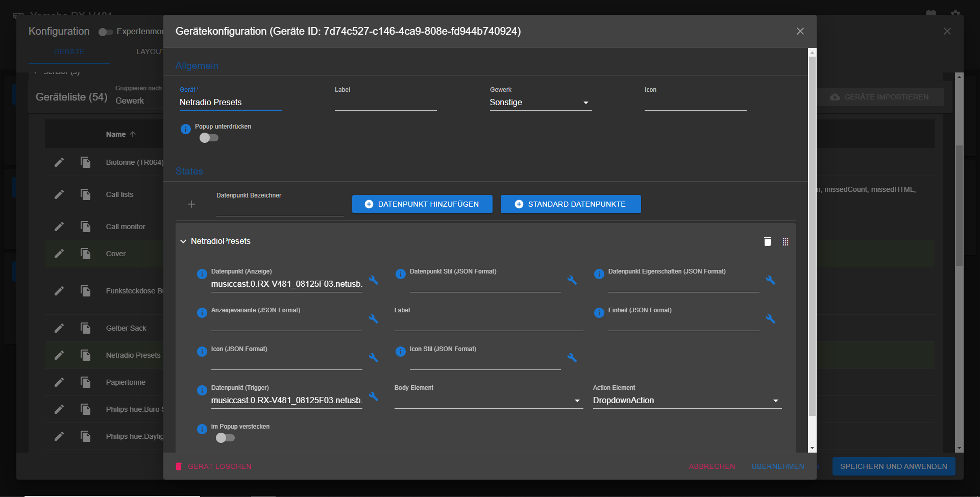Show info for Icon (JSON Format)

point(202,352)
